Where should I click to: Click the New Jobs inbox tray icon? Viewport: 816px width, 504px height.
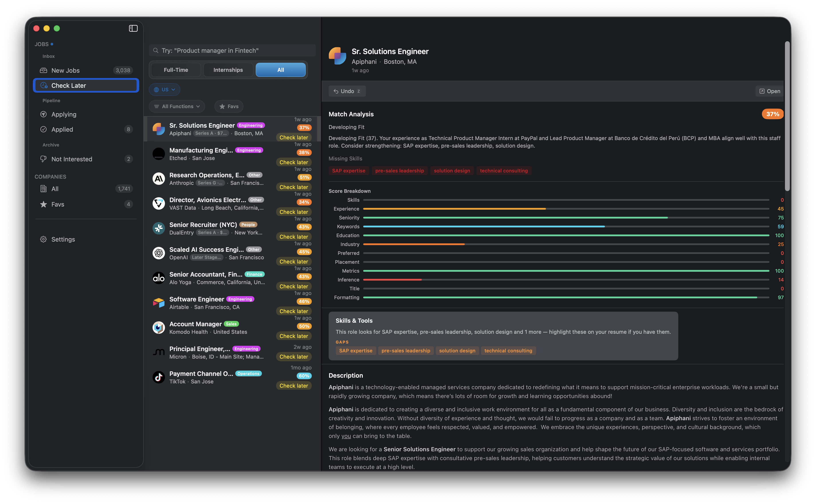43,70
